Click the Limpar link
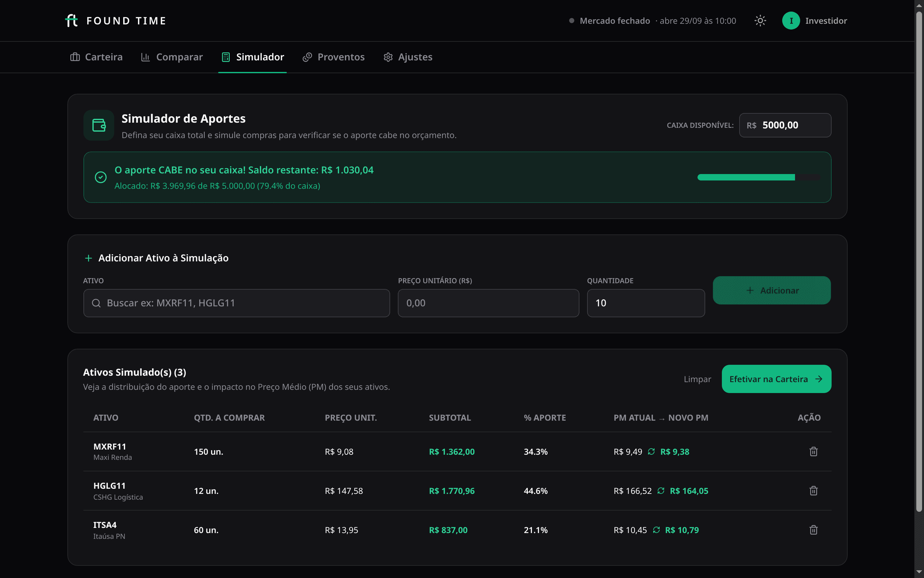This screenshot has width=924, height=578. click(697, 379)
